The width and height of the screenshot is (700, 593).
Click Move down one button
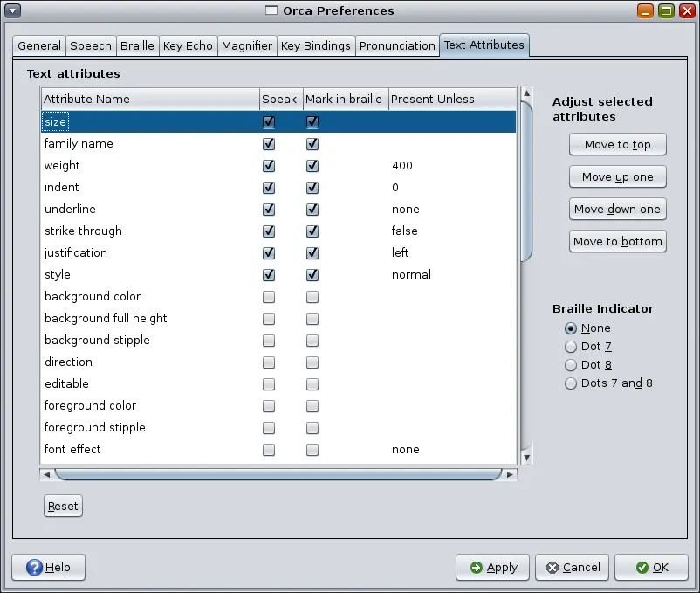617,209
